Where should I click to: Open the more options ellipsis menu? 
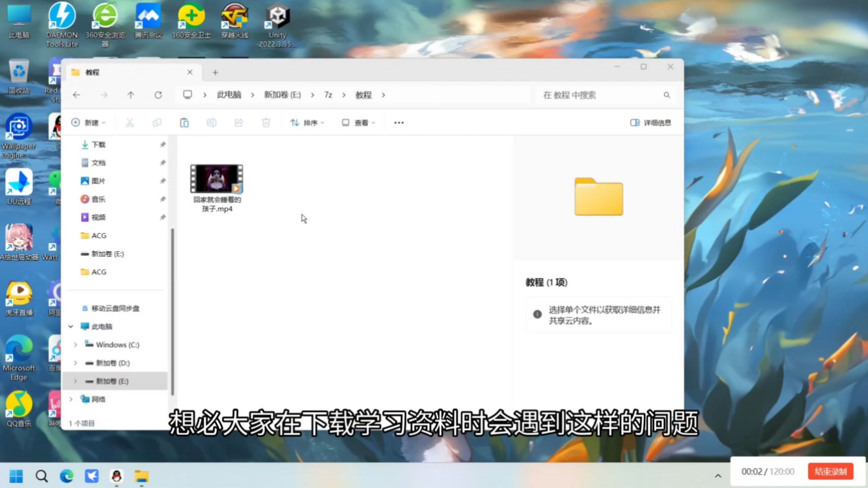coord(398,122)
